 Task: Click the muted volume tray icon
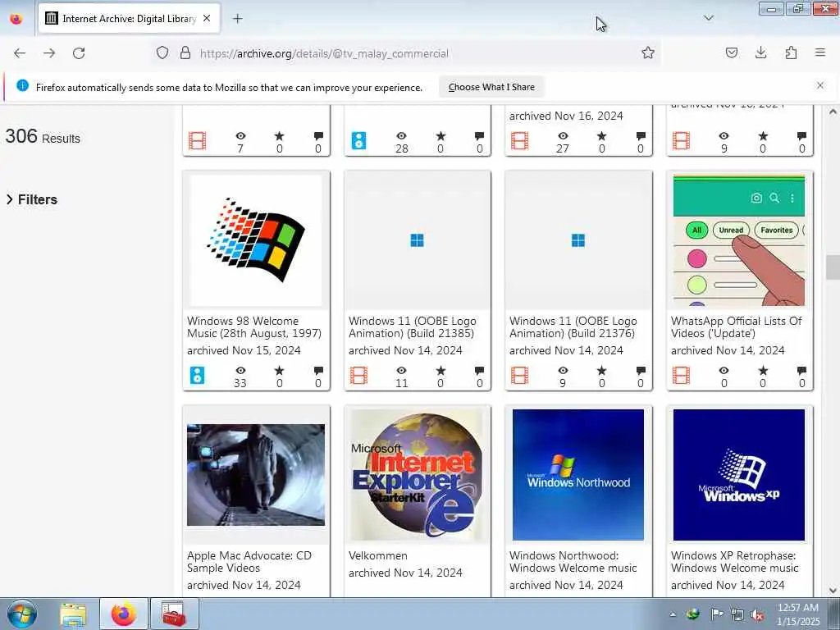click(757, 614)
